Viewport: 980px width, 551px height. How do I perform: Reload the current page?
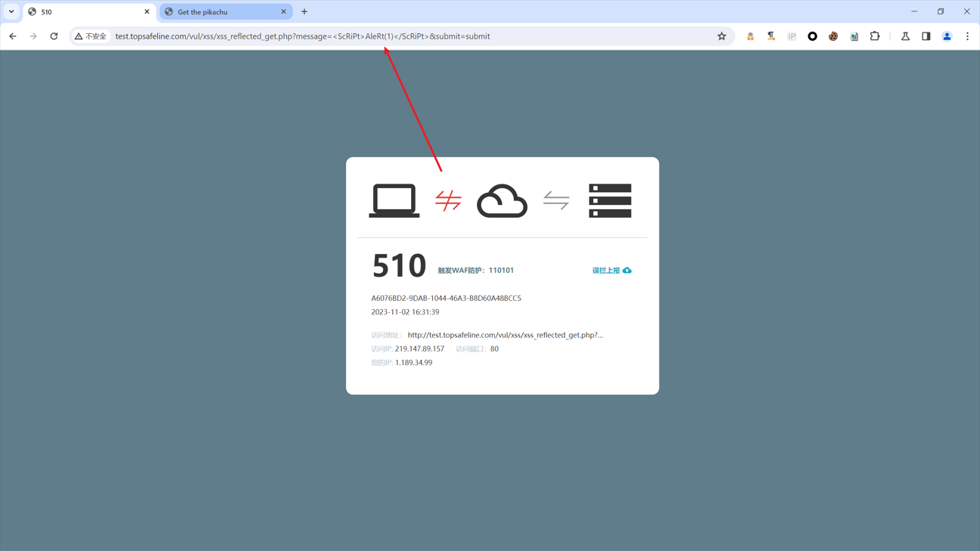54,36
